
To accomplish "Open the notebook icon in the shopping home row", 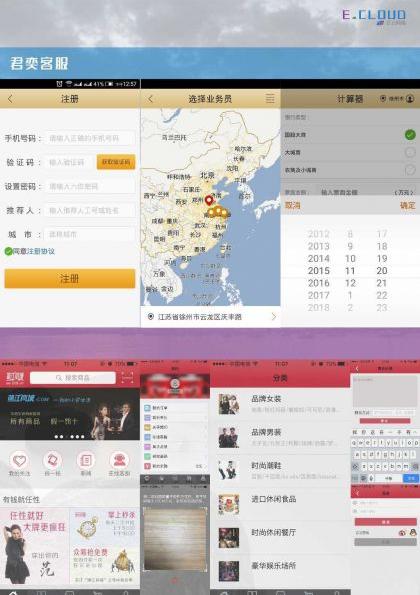I will [86, 460].
